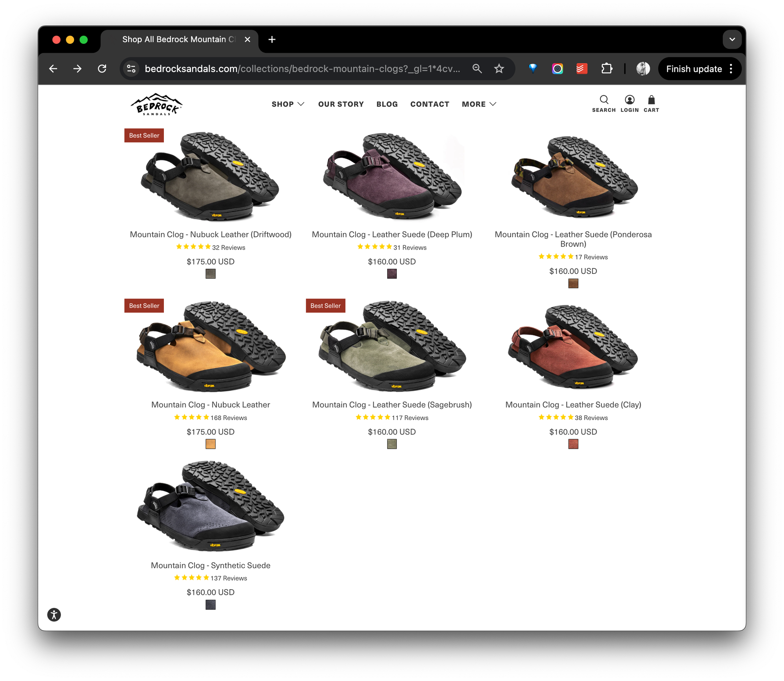
Task: Open the Login account icon
Action: (x=630, y=104)
